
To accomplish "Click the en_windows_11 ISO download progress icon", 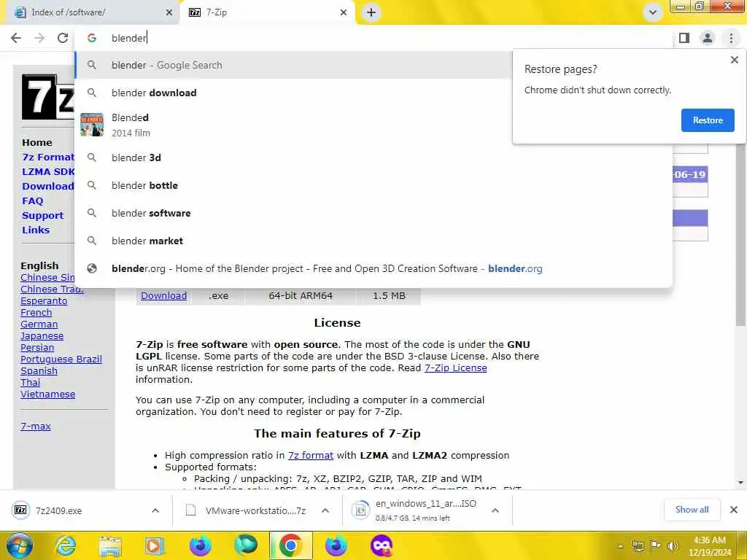I will pos(361,510).
